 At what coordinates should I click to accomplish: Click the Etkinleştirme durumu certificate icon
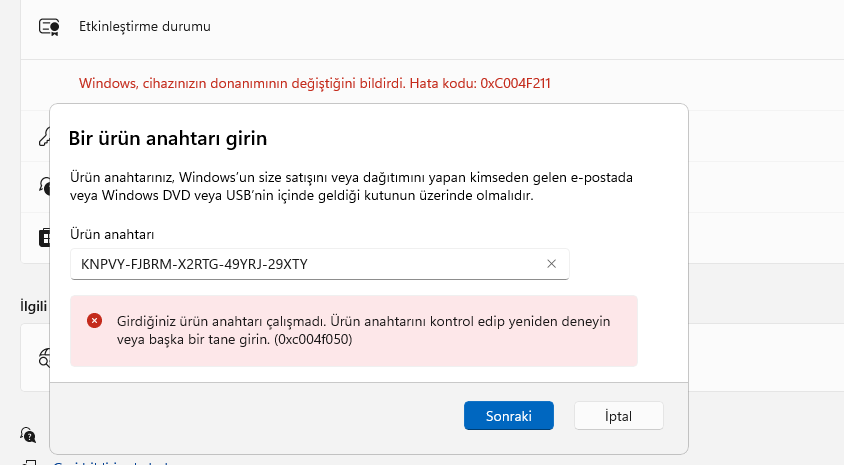(49, 26)
